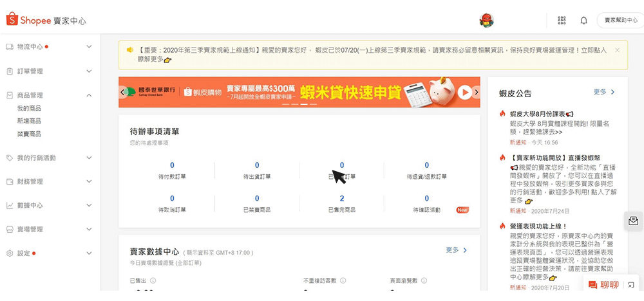Click the 已售完商品 count
Image resolution: width=644 pixels, height=301 pixels.
(x=341, y=199)
